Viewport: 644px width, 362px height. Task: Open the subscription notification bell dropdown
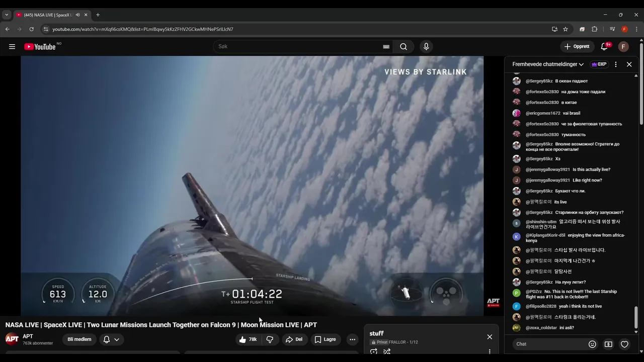[x=111, y=339]
